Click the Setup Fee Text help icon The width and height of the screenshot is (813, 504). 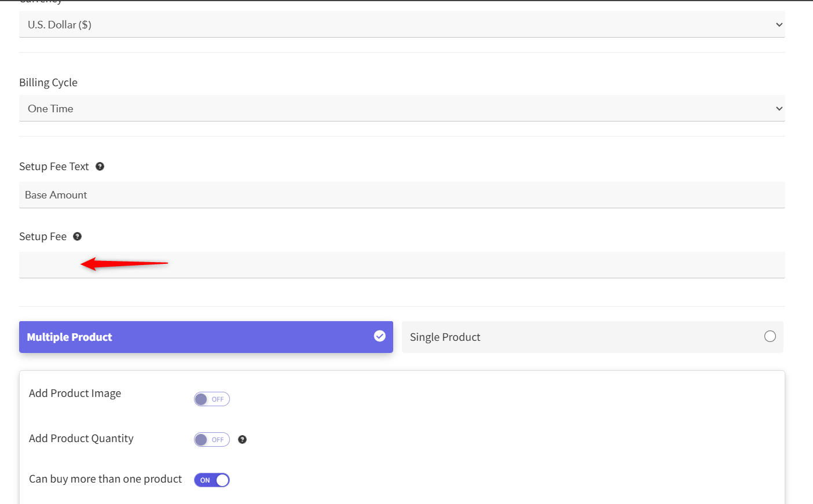pyautogui.click(x=100, y=167)
